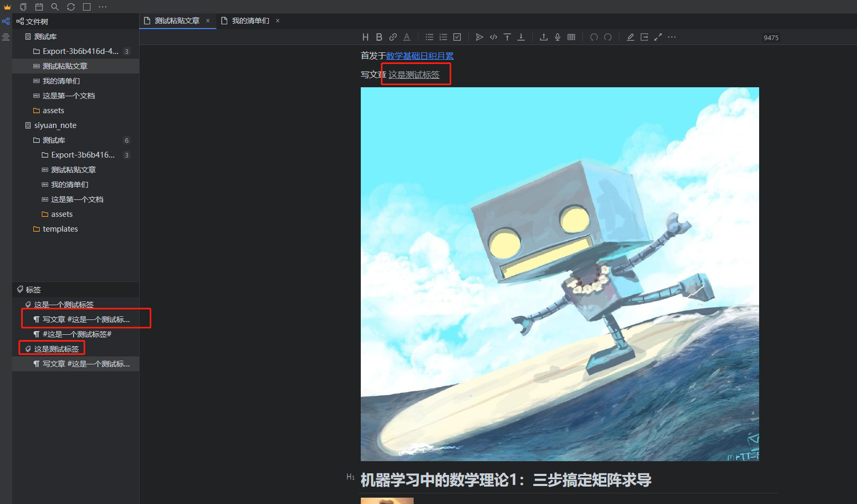Toggle the task list checkbox formatting icon
Viewport: 857px width, 504px height.
(x=457, y=37)
